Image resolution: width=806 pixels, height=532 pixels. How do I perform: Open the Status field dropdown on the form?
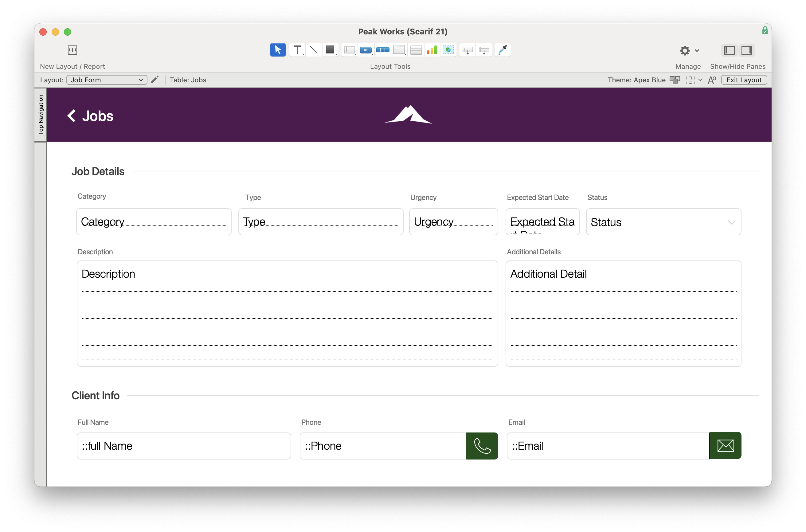[731, 222]
